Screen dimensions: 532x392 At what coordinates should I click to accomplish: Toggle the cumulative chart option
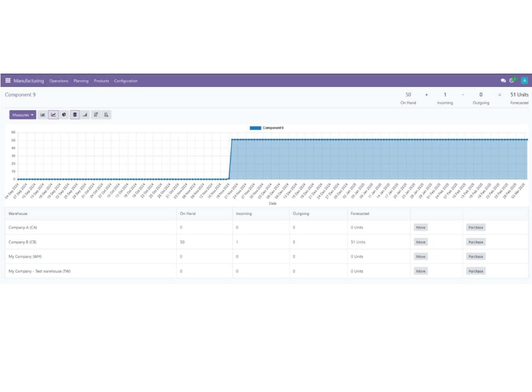pos(85,115)
